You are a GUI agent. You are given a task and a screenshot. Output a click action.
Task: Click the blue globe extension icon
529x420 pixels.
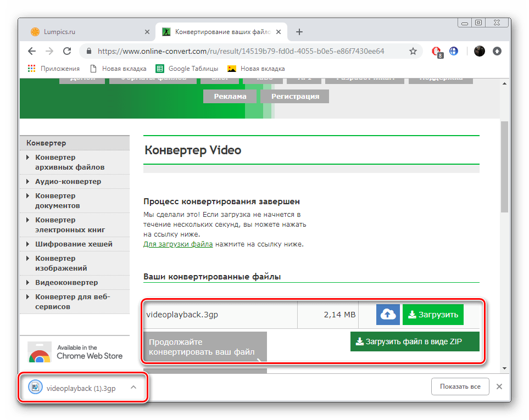(x=454, y=51)
